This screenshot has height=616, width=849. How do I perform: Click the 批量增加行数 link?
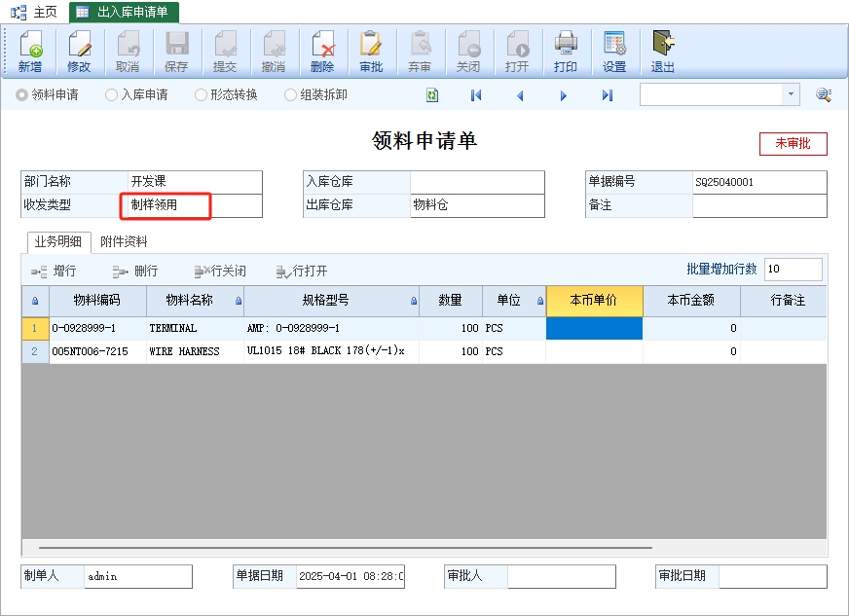click(x=721, y=269)
